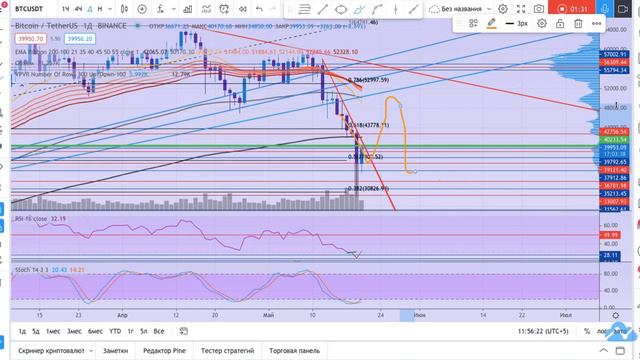Select the Все date range

tap(159, 331)
